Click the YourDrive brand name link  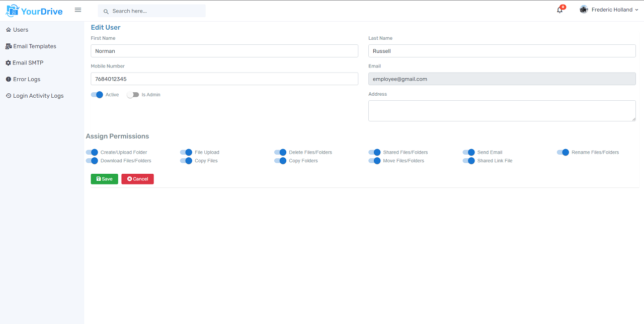[42, 11]
